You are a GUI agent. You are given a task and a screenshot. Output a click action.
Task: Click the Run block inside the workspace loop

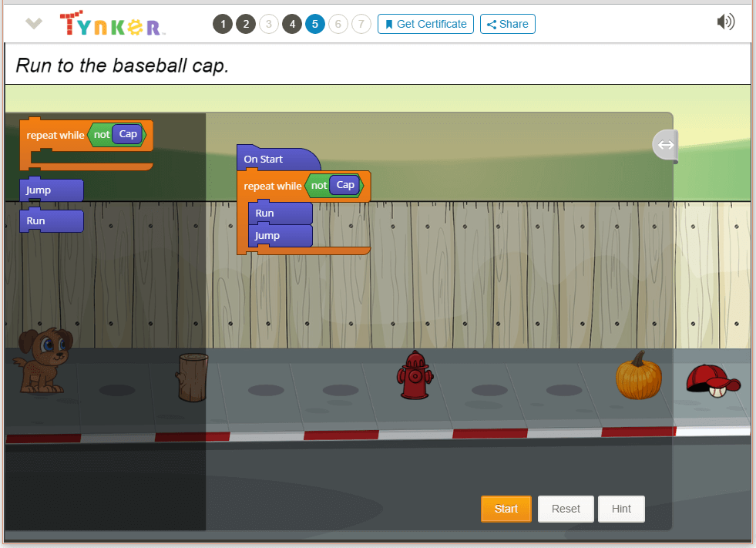point(281,213)
